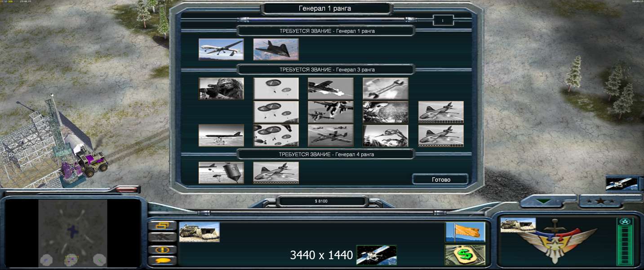The height and width of the screenshot is (270, 644).
Task: Select the upper gunship icon under rank 3
Action: click(x=441, y=112)
